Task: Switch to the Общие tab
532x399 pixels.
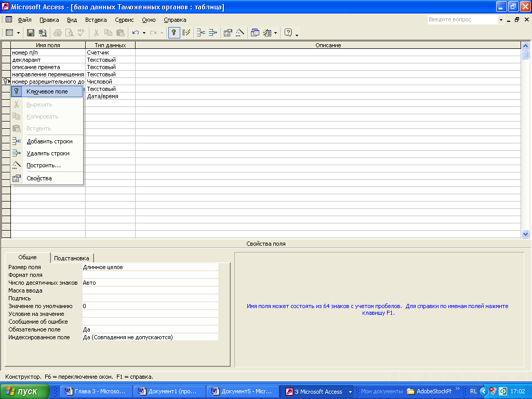Action: click(x=28, y=257)
